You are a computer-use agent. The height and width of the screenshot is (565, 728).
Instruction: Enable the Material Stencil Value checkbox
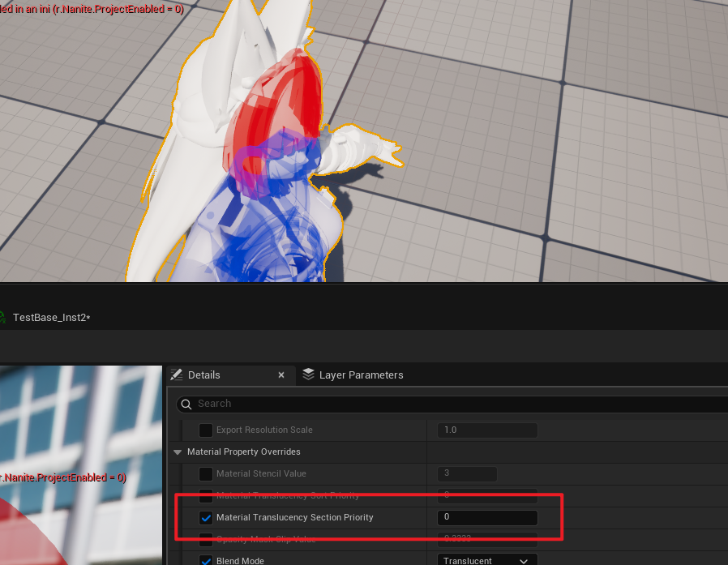[x=206, y=473]
